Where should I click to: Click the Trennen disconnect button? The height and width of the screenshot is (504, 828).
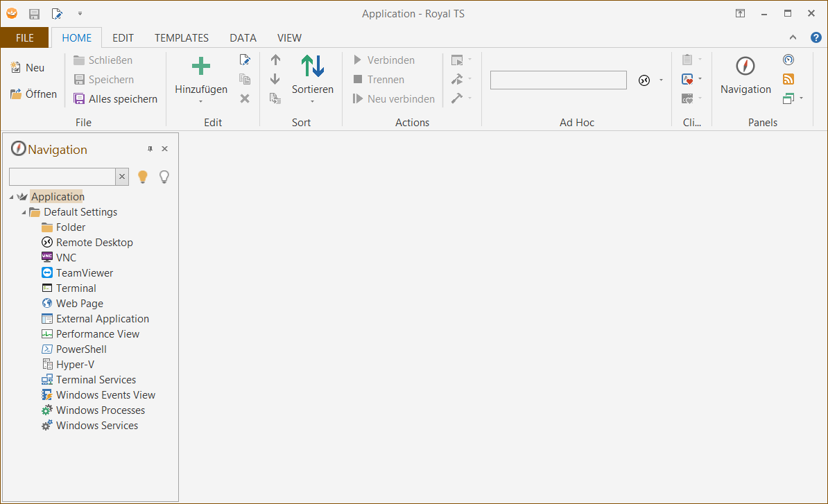coord(379,80)
